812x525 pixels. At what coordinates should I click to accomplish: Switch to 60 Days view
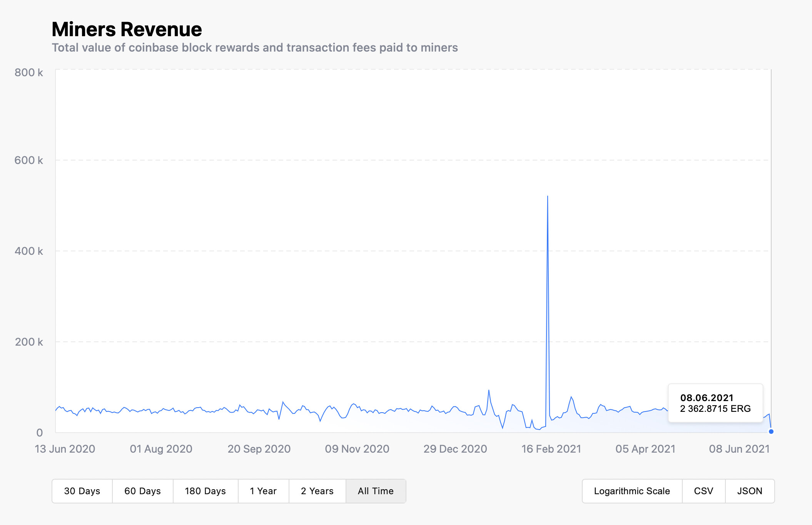click(x=142, y=491)
